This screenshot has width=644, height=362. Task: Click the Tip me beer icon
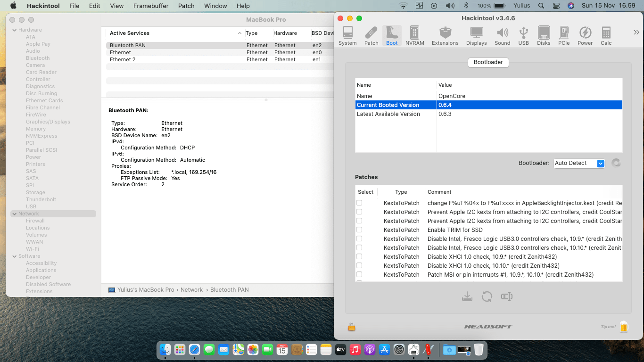pyautogui.click(x=624, y=326)
